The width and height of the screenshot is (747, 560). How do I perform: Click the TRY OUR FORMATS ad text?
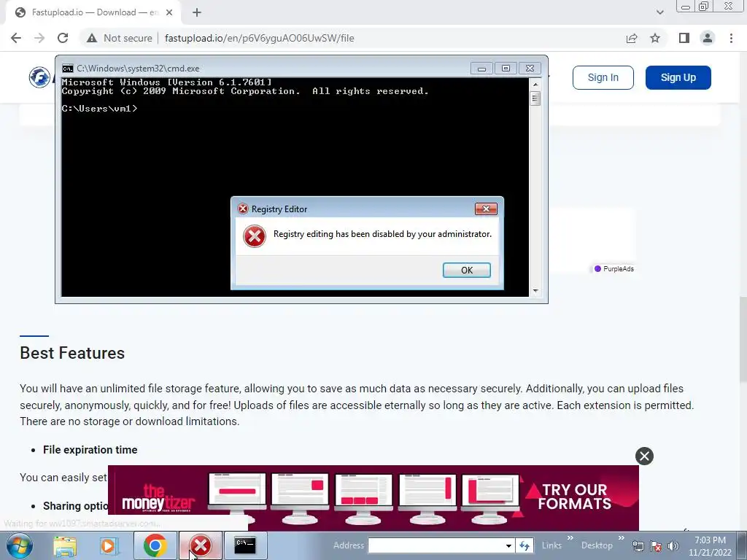575,497
